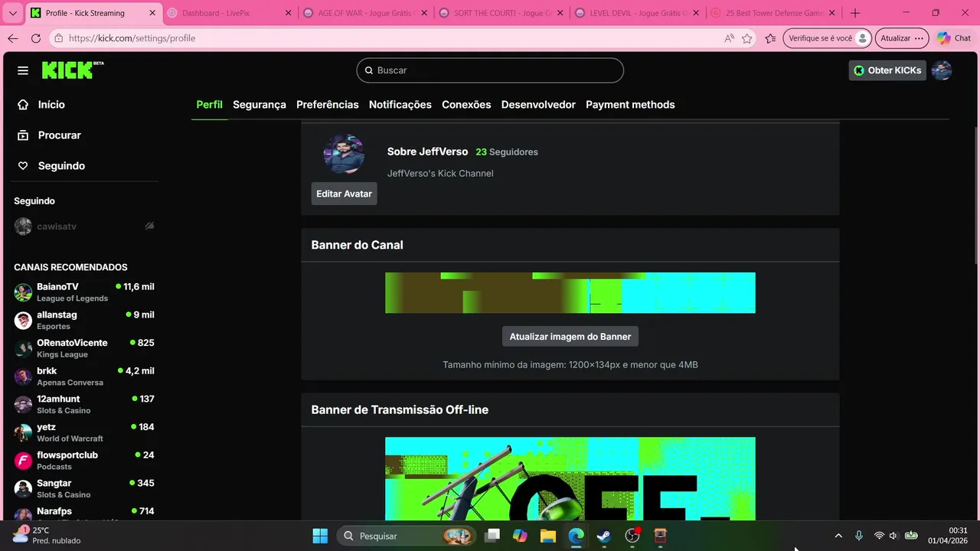Viewport: 980px width, 551px height.
Task: Focus the Buscar search field
Action: tap(490, 70)
